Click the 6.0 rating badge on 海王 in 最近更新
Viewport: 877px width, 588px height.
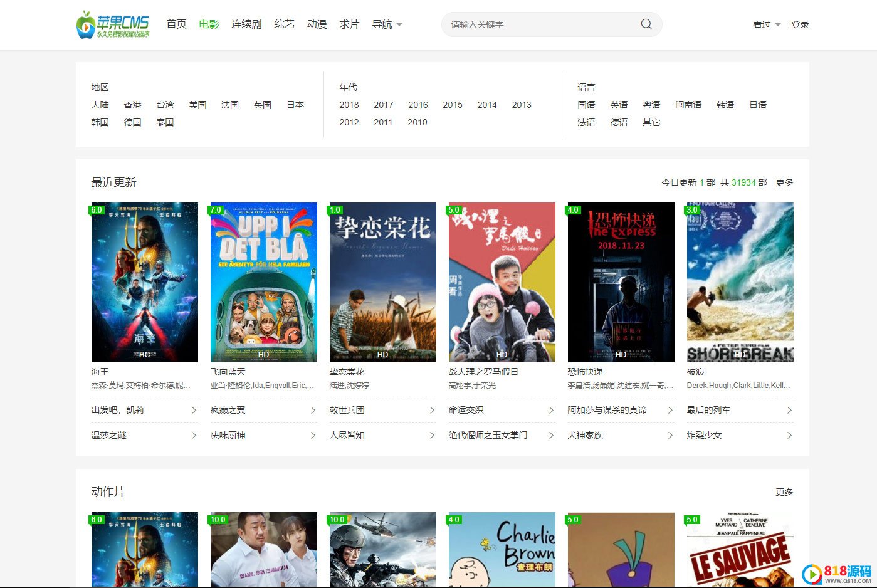click(x=97, y=209)
